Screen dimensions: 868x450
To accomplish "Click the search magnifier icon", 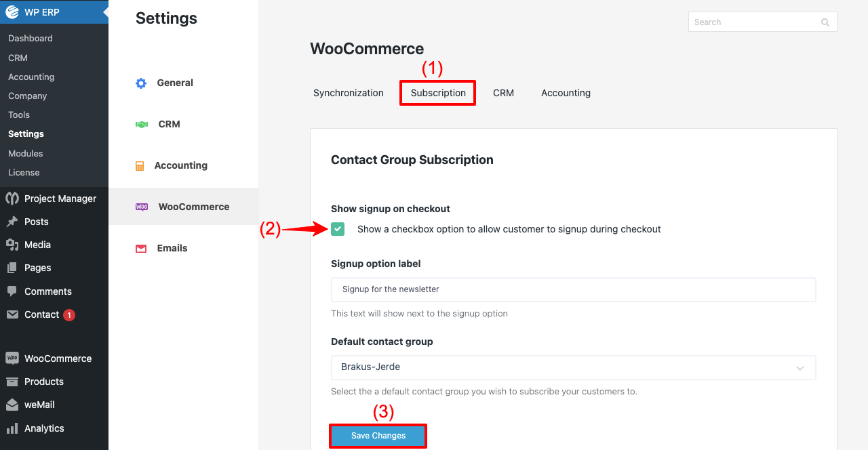I will 825,22.
